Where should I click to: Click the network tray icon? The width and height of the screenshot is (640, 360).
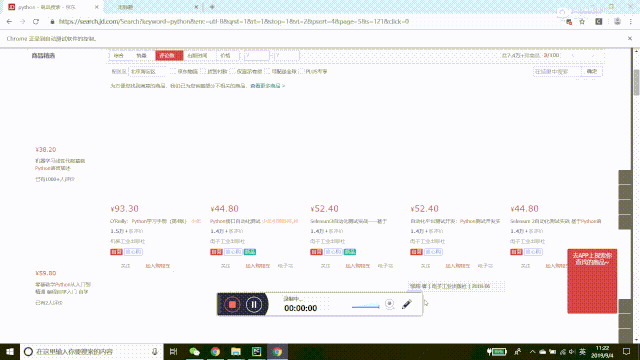point(563,351)
